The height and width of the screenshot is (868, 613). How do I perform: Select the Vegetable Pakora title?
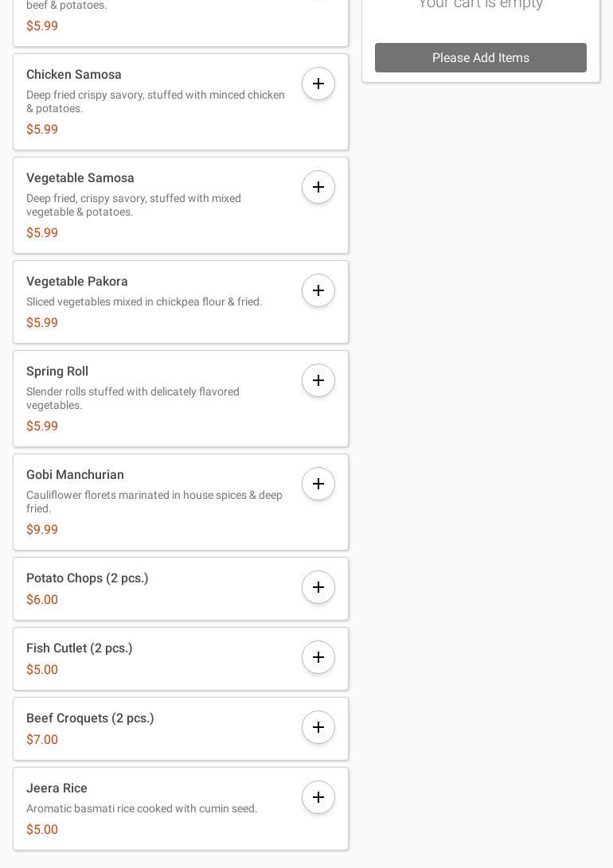tap(77, 282)
